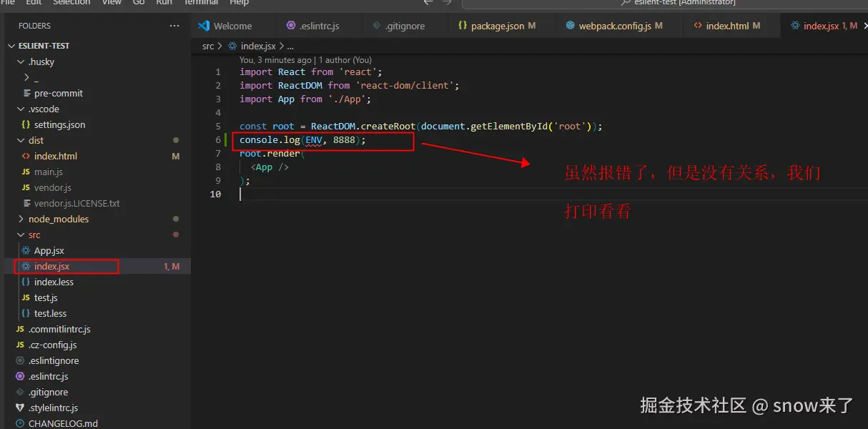
Task: Click the React icon beside App.jsx
Action: (26, 250)
